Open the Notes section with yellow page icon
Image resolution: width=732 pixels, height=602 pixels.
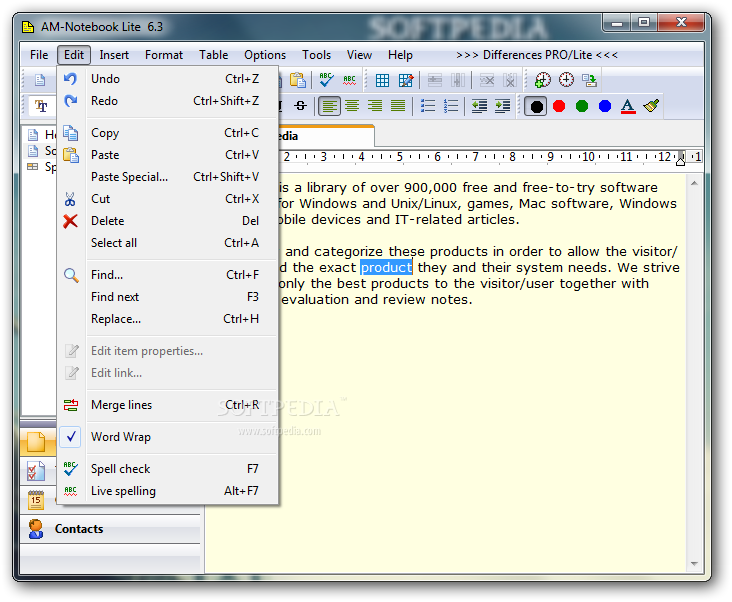pyautogui.click(x=35, y=442)
